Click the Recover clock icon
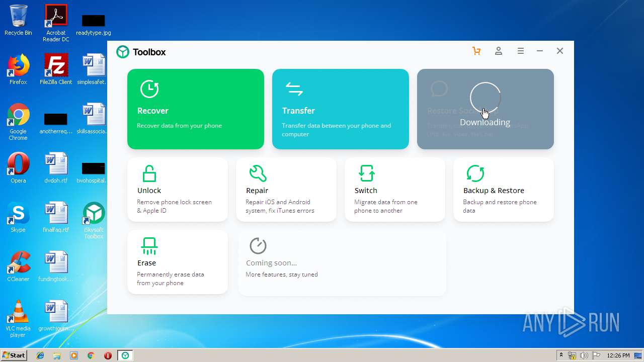Viewport: 644px width, 362px height. pyautogui.click(x=149, y=89)
